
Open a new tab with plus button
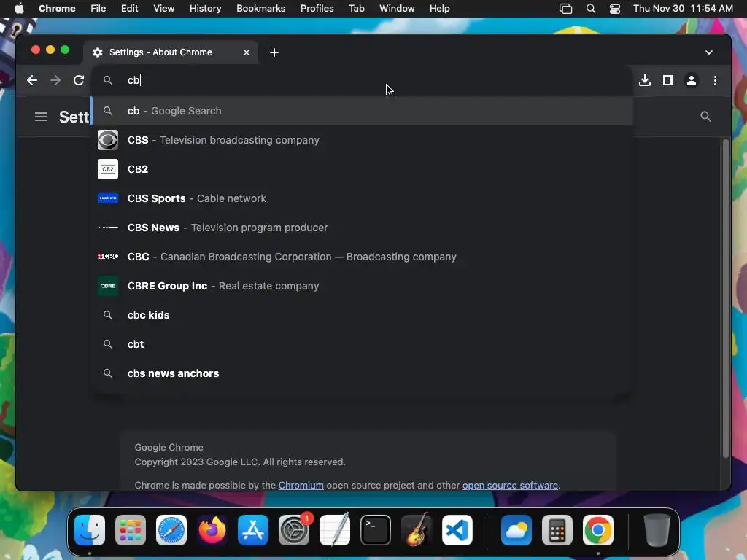coord(274,52)
